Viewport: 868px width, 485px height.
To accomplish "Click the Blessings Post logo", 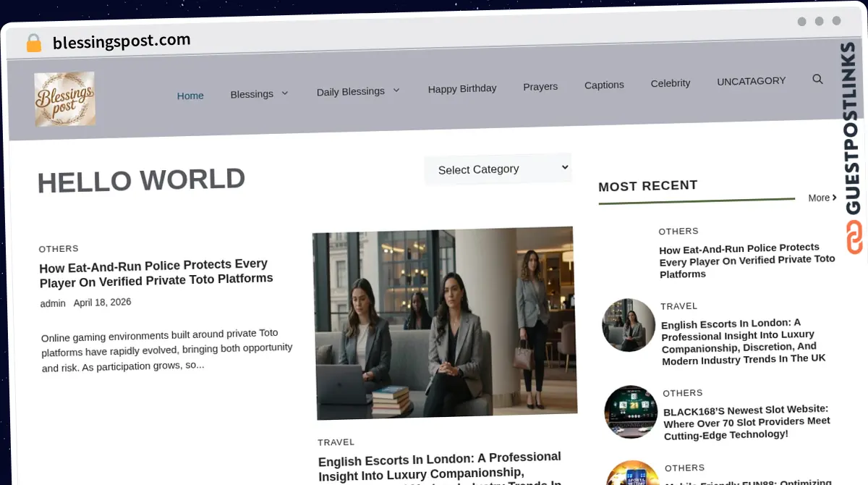I will tap(64, 99).
